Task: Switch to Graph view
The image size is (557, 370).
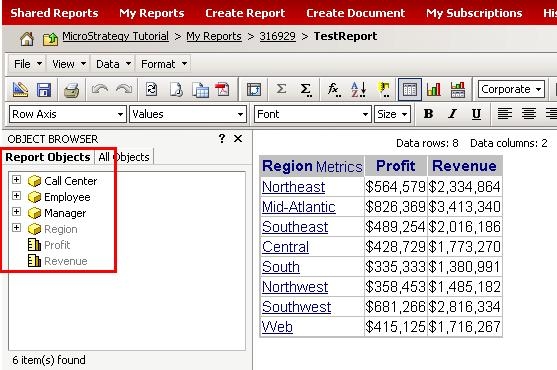Action: (434, 89)
